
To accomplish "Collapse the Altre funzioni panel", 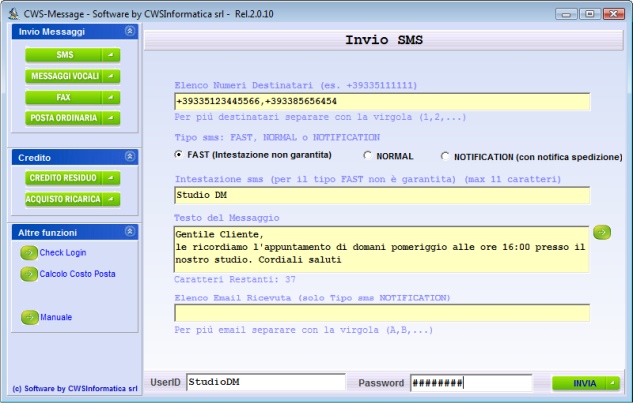I will 130,231.
